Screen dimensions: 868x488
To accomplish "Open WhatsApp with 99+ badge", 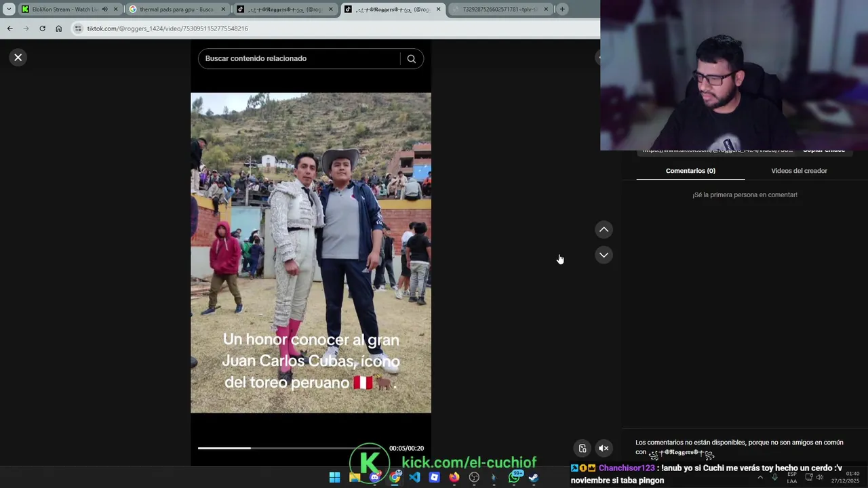I will click(x=514, y=477).
